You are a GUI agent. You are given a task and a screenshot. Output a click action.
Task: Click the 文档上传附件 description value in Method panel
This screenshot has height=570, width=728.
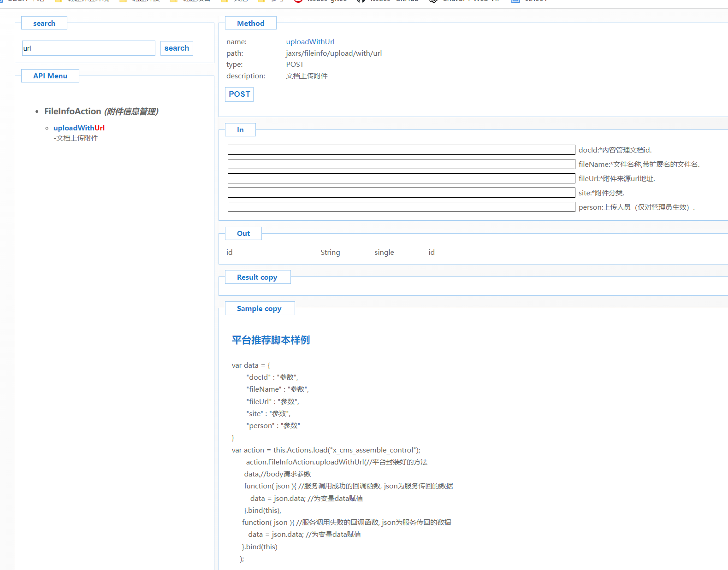click(x=307, y=76)
